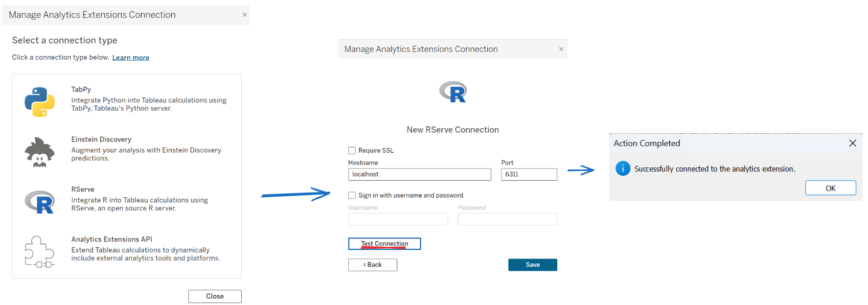
Task: Click the 'New RServe Connection' heading
Action: point(453,130)
